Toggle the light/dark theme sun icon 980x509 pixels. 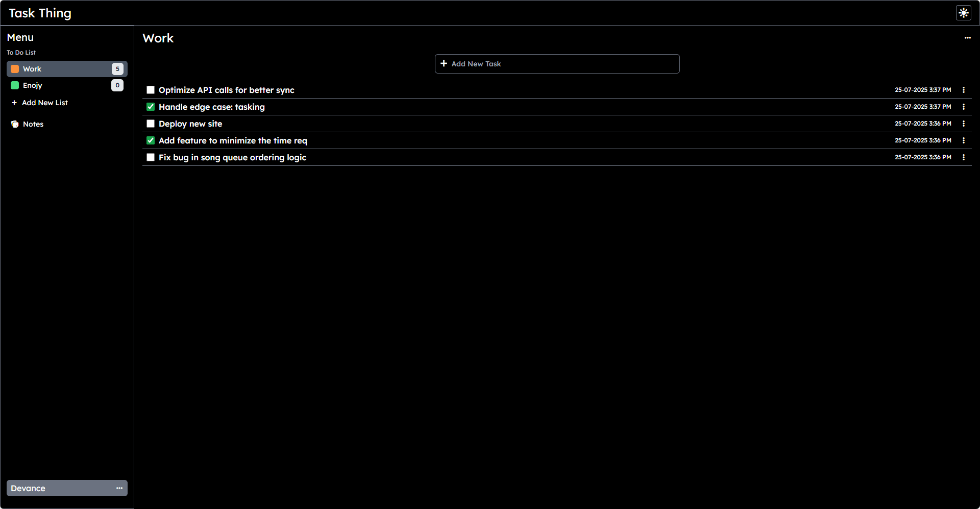click(963, 13)
